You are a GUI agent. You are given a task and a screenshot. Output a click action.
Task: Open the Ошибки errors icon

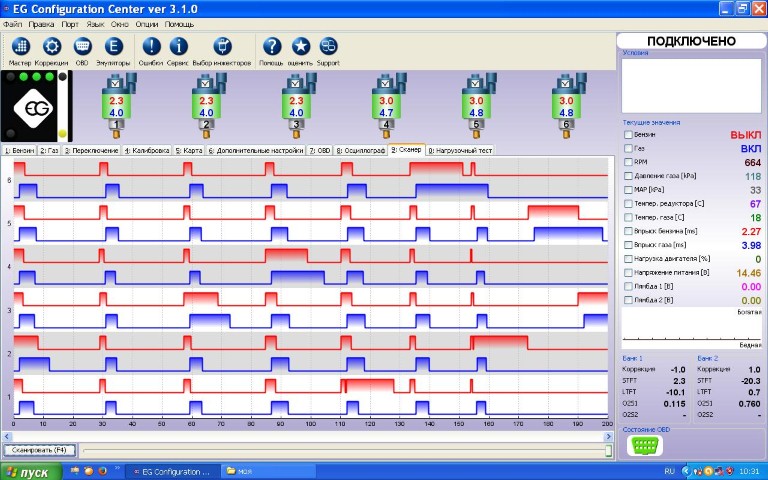(150, 46)
